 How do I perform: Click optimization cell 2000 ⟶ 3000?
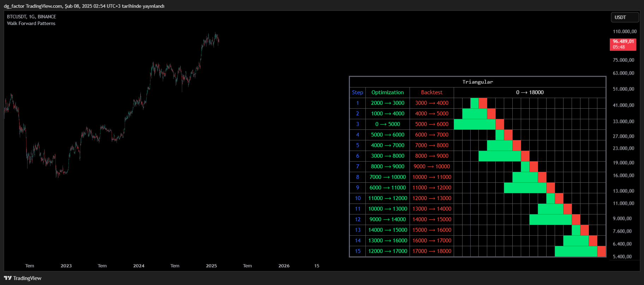[388, 103]
